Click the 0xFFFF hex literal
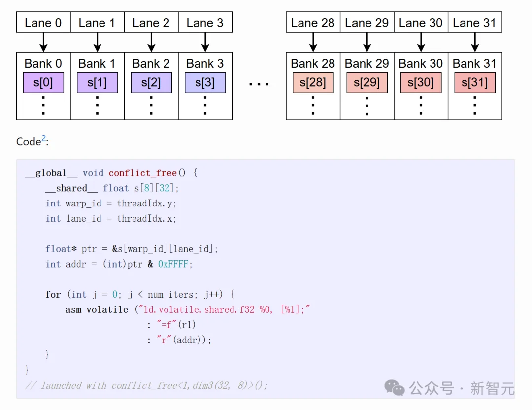The width and height of the screenshot is (532, 410). (x=173, y=264)
